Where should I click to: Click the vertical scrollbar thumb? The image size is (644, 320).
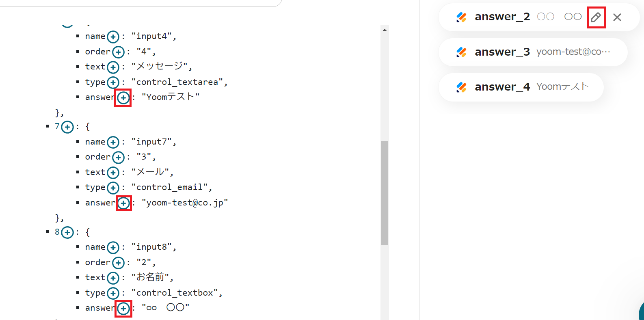(385, 193)
